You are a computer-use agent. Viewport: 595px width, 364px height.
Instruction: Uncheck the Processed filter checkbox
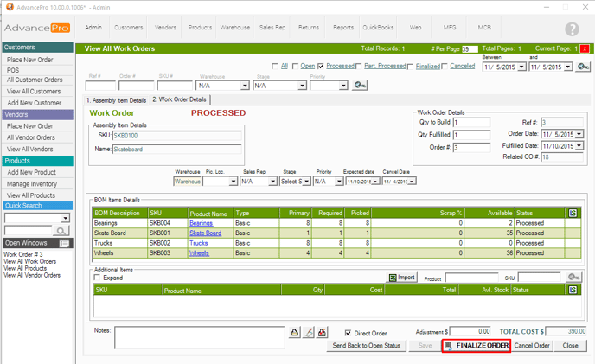[321, 66]
